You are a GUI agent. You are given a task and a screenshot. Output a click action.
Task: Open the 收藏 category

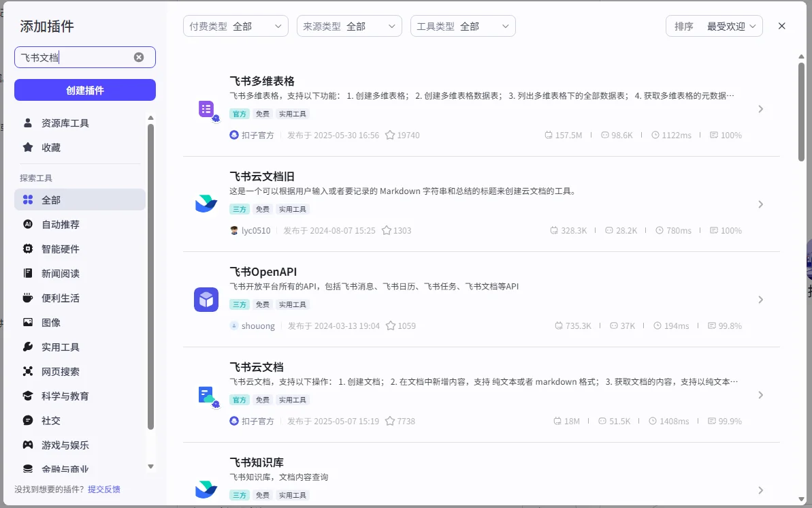click(x=80, y=147)
